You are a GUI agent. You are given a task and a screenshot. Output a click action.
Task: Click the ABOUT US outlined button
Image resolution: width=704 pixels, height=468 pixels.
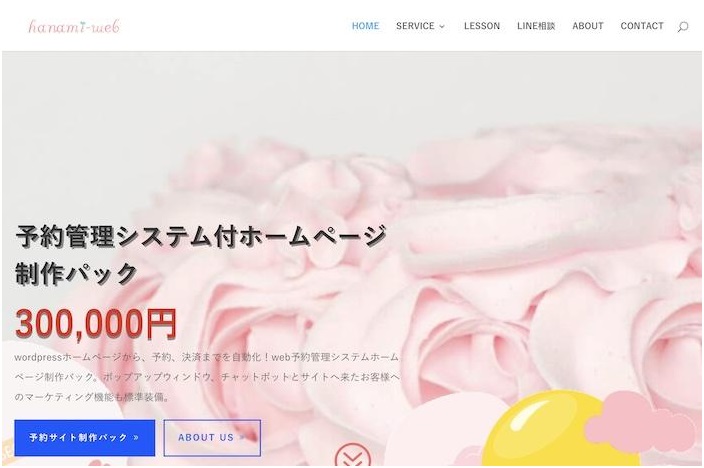click(212, 438)
